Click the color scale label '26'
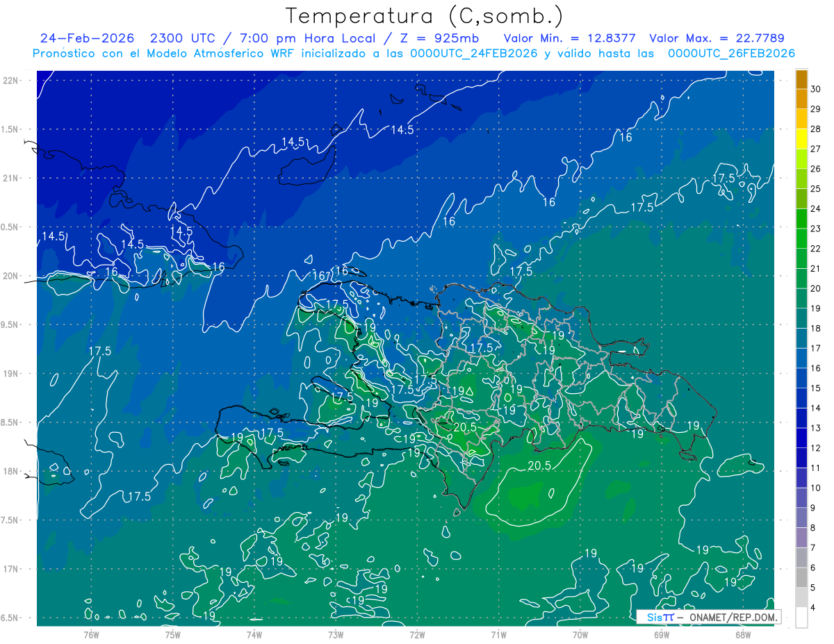This screenshot has width=834, height=644. (816, 169)
